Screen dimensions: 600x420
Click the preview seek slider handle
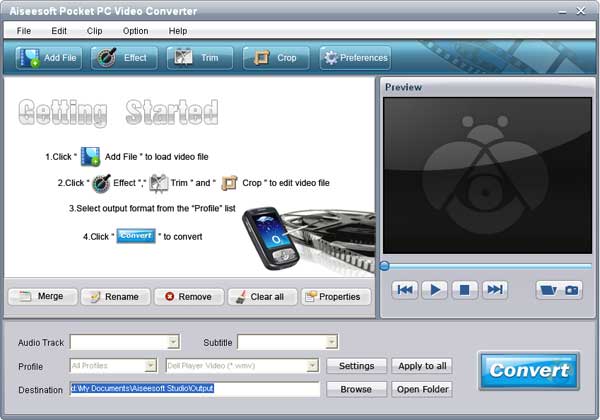pyautogui.click(x=385, y=266)
